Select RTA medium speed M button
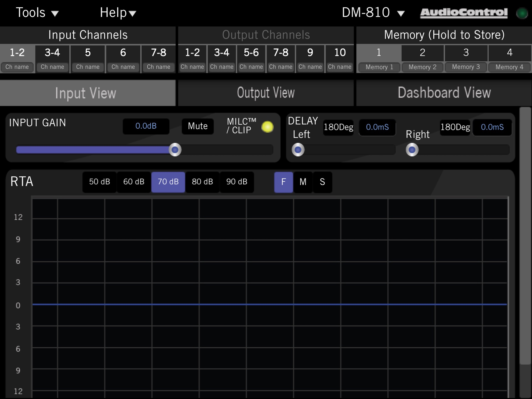The width and height of the screenshot is (532, 399). tap(303, 182)
